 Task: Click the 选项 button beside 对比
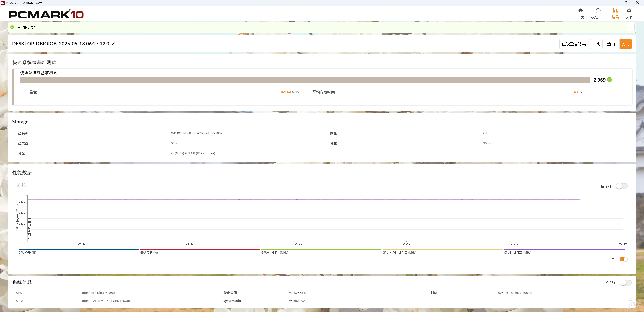[611, 44]
